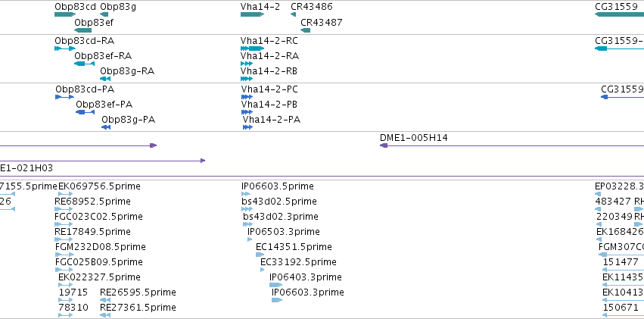Open the Obp83g gene label
This screenshot has width=644, height=319.
(118, 7)
